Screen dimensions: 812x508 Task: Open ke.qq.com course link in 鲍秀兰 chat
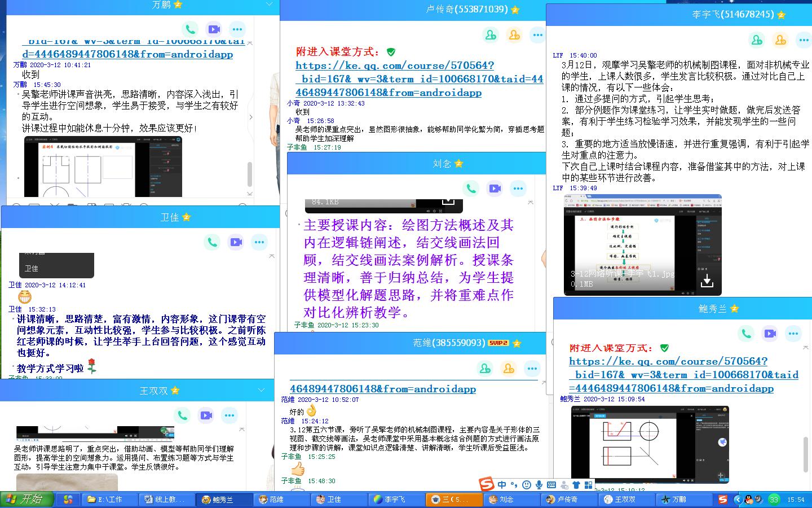click(683, 375)
